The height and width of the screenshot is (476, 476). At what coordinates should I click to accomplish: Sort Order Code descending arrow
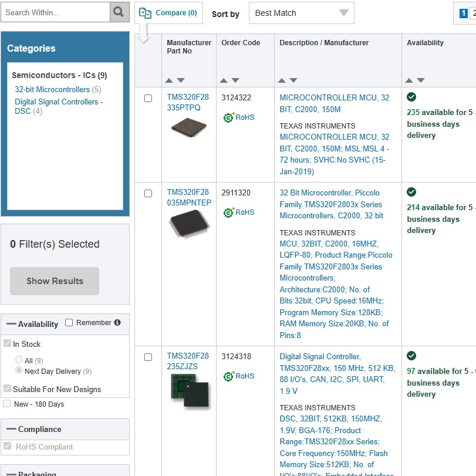pos(235,80)
